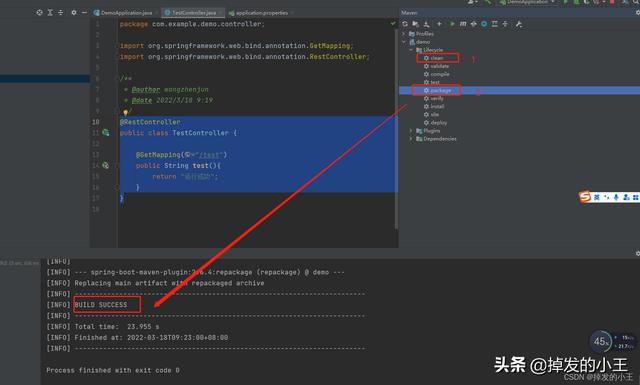Image resolution: width=640 pixels, height=385 pixels.
Task: Collapse all icon in Project panel header
Action: (x=60, y=13)
